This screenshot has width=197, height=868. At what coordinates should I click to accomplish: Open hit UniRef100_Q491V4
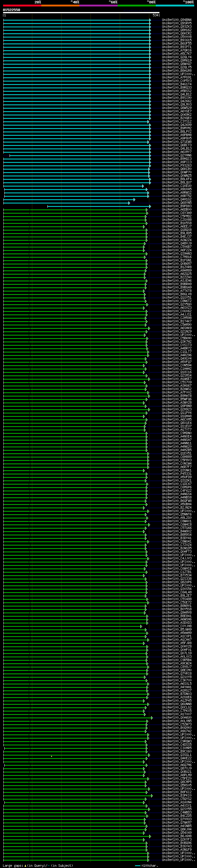tap(177, 358)
